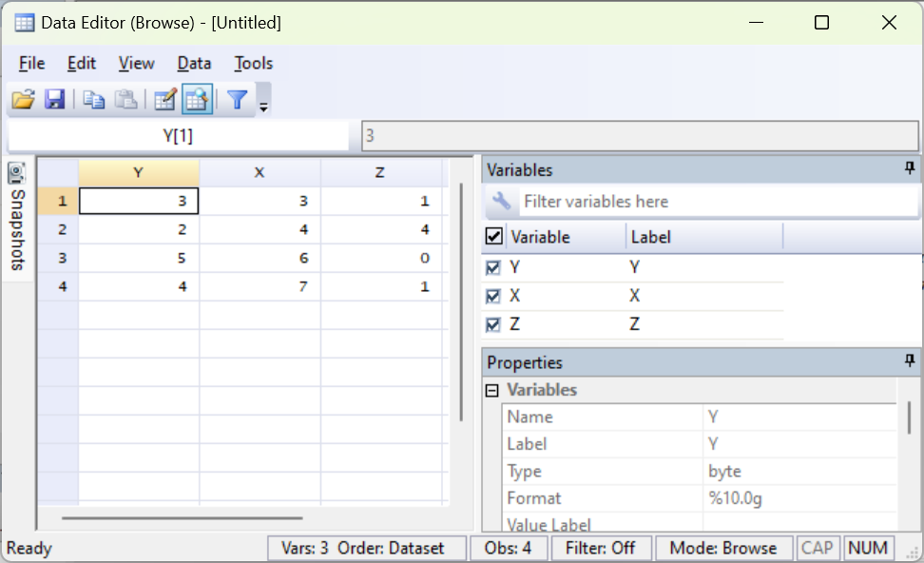Select variable Y in the Variables list
This screenshot has height=563, width=924.
pos(634,267)
